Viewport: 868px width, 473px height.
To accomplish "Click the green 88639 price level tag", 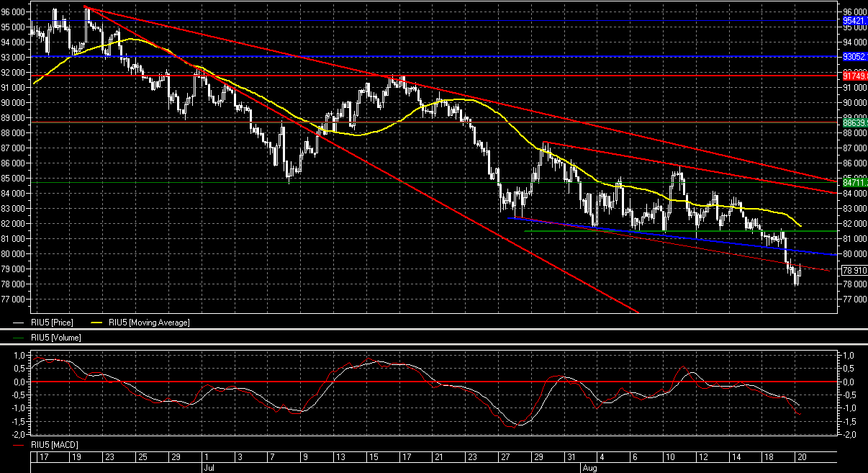I will [854, 123].
